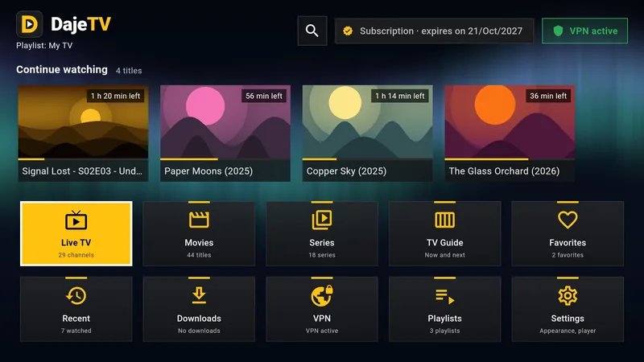Open the Downloads arrow icon
Image resolution: width=644 pixels, height=362 pixels.
tap(199, 295)
